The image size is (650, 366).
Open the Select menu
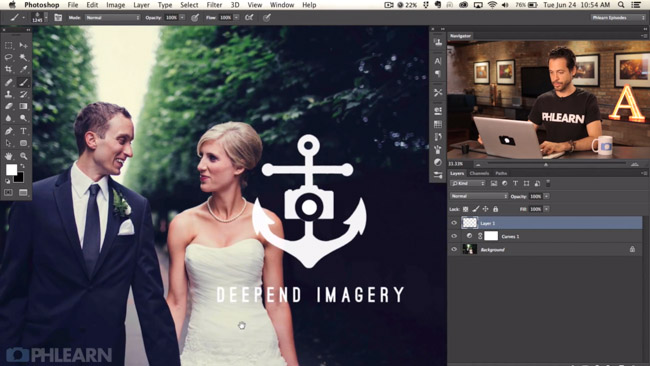(189, 5)
